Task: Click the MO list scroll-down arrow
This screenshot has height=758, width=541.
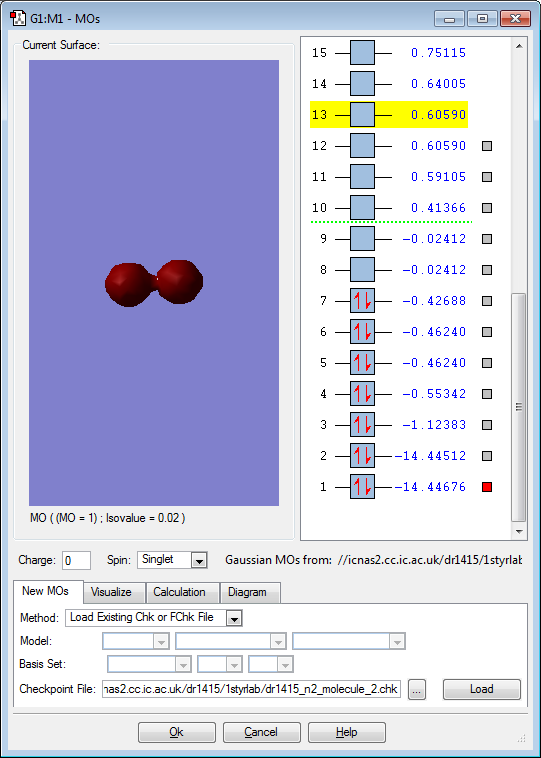Action: click(519, 532)
